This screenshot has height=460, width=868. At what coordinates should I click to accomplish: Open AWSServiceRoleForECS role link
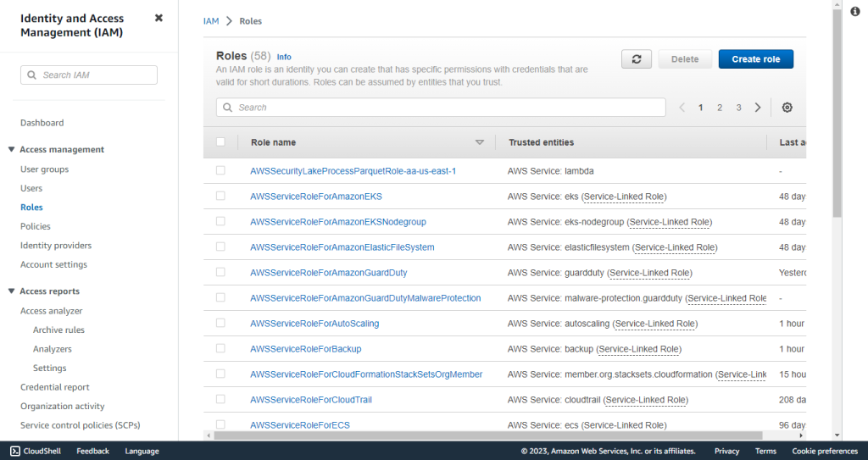pyautogui.click(x=300, y=425)
